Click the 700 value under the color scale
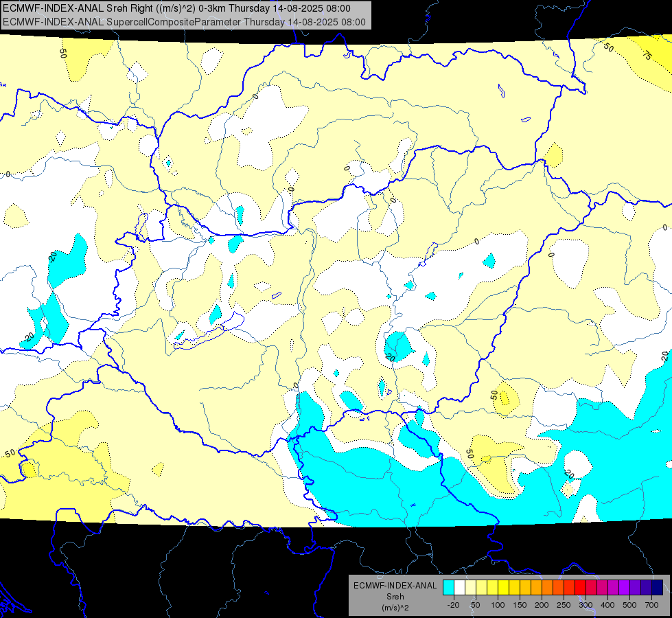 (x=651, y=605)
